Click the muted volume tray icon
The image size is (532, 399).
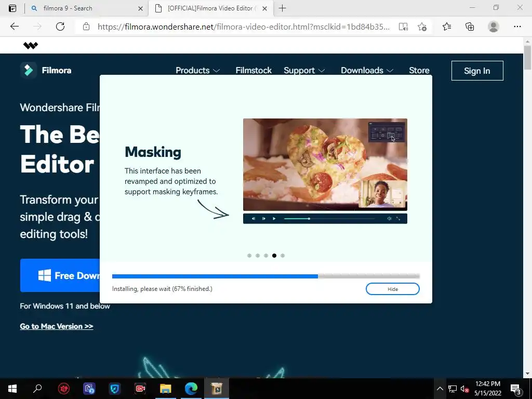pos(464,389)
